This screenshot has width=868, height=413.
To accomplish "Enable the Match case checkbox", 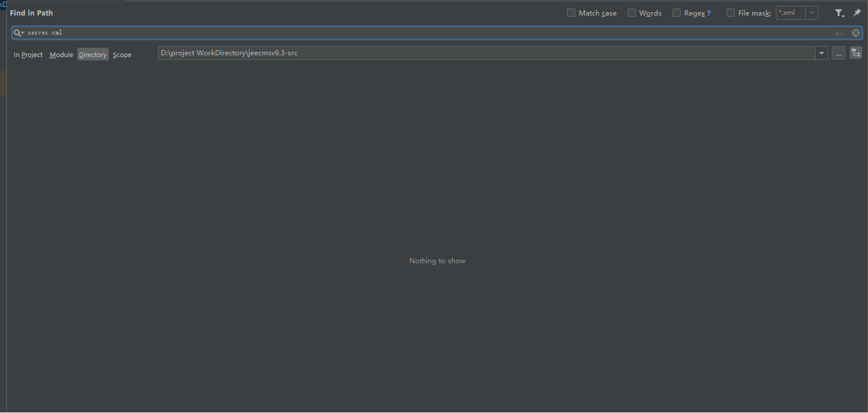I will (571, 13).
